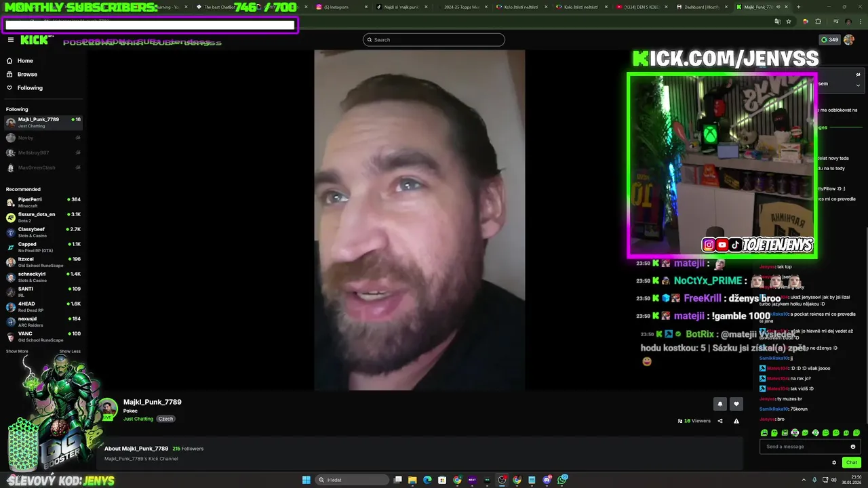
Task: Open the emoji picker in the message box
Action: pos(853,447)
